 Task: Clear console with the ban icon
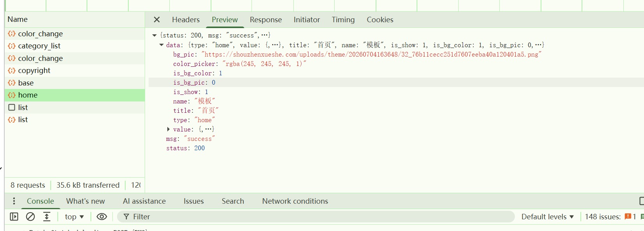point(30,217)
